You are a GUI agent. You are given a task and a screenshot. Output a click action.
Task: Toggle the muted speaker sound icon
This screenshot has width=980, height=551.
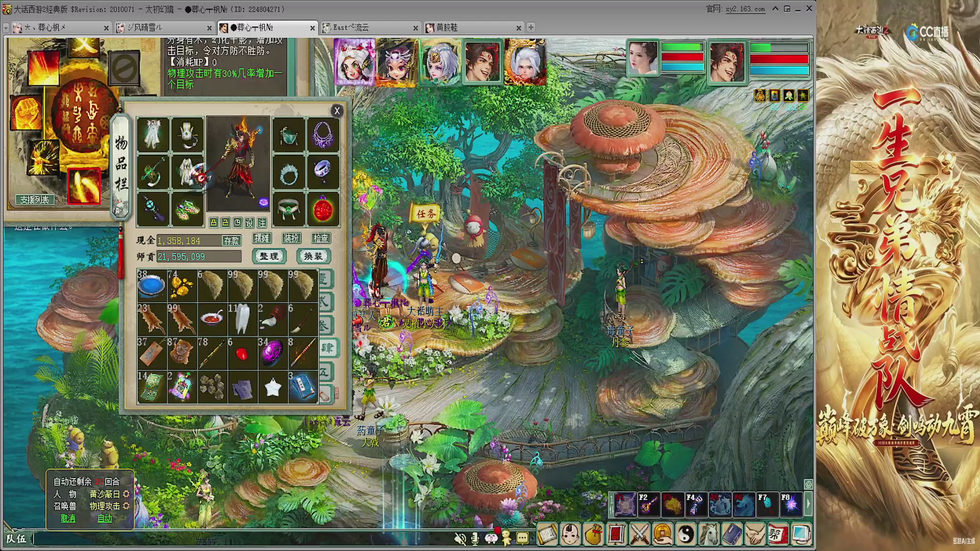[460, 538]
